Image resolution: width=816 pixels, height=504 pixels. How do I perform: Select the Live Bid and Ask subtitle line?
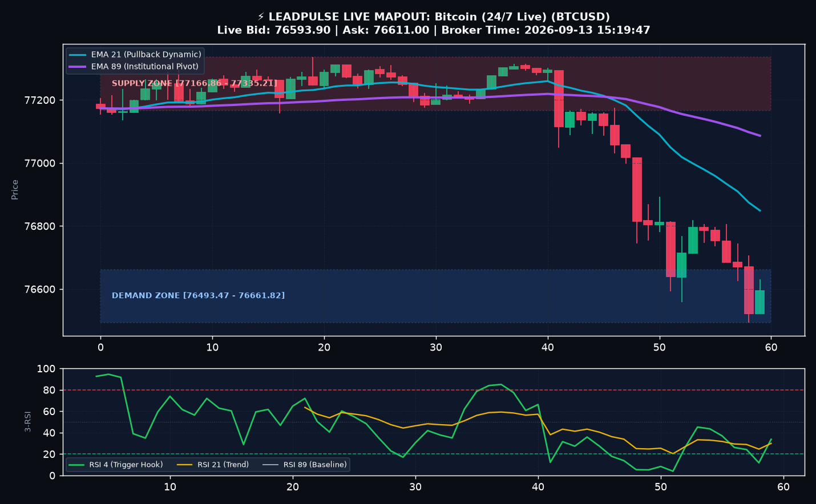434,30
